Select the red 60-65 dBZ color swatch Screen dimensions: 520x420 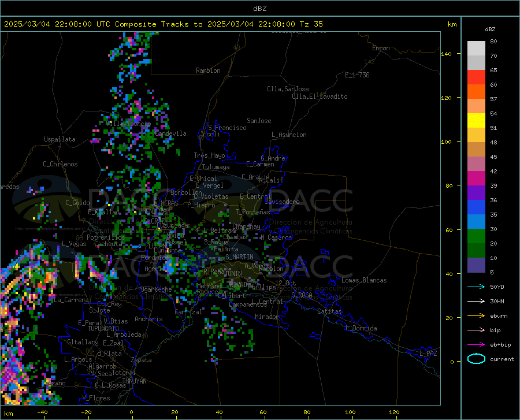(x=476, y=77)
